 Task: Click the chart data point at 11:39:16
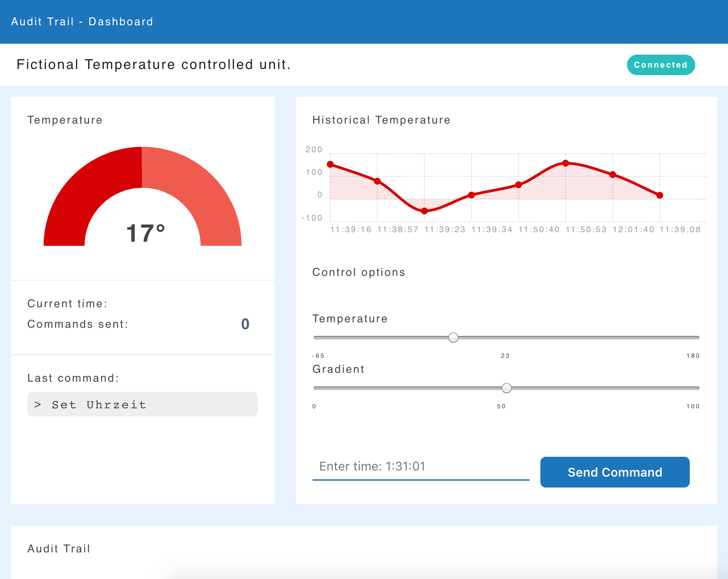coord(330,164)
